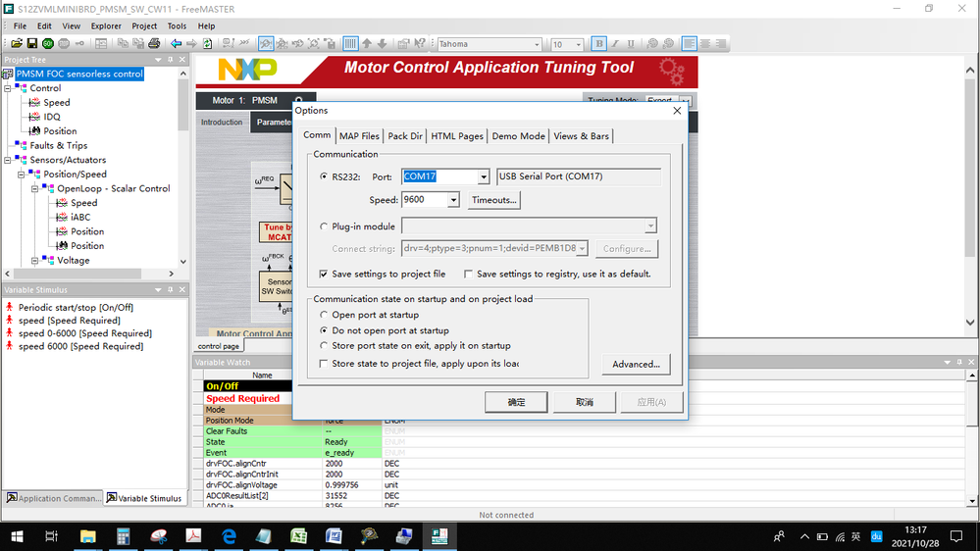Go forward with the gray right arrow

click(x=191, y=44)
